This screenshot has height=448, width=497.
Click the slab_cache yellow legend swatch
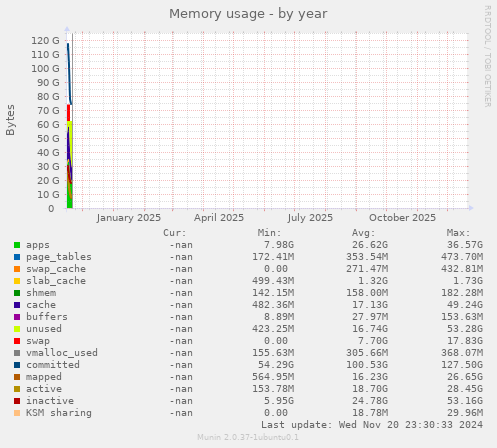(x=17, y=281)
